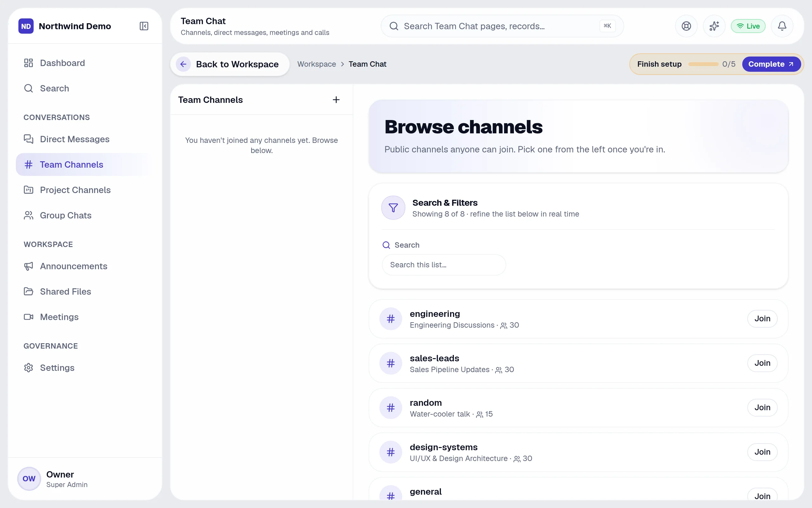Focus the Search this list field

[x=443, y=265]
